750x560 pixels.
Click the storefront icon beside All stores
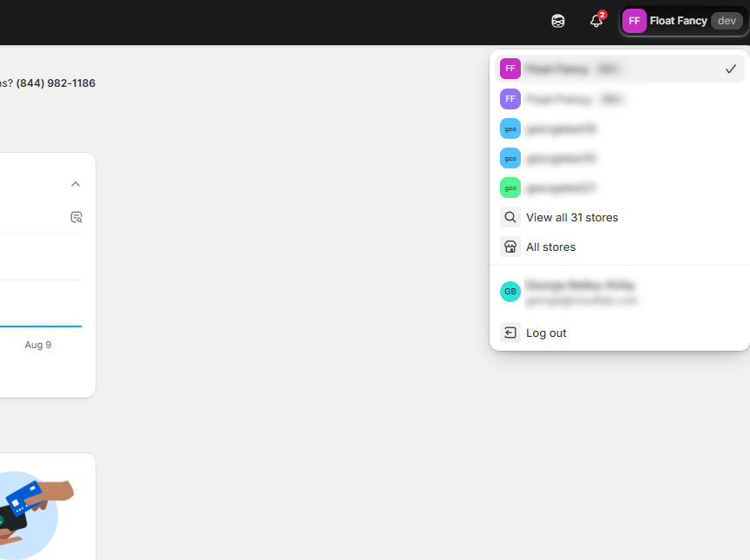510,247
